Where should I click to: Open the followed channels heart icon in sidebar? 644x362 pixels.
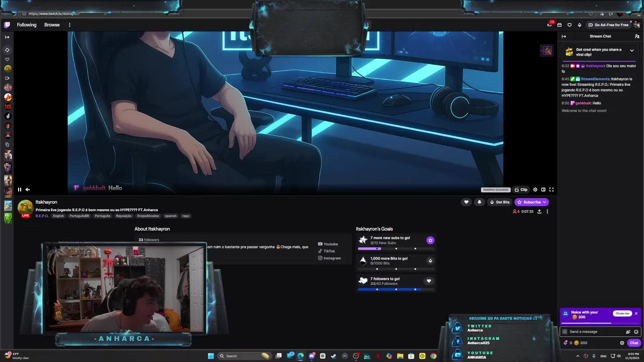7,59
